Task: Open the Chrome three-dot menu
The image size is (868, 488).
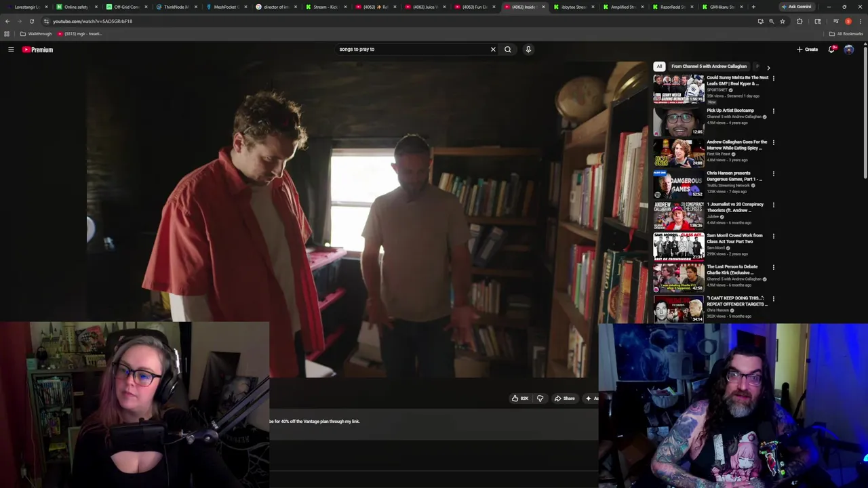Action: tap(861, 21)
